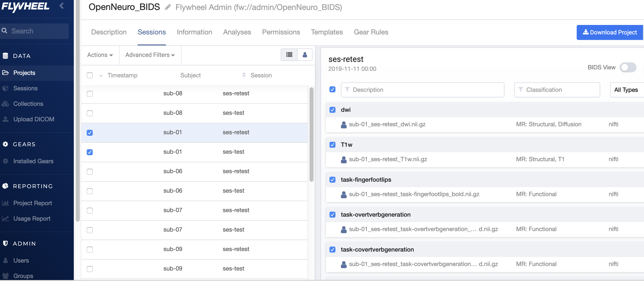Uncheck sub-01 ses-retest row checkbox
Screen dimensions: 644x281
pos(90,133)
